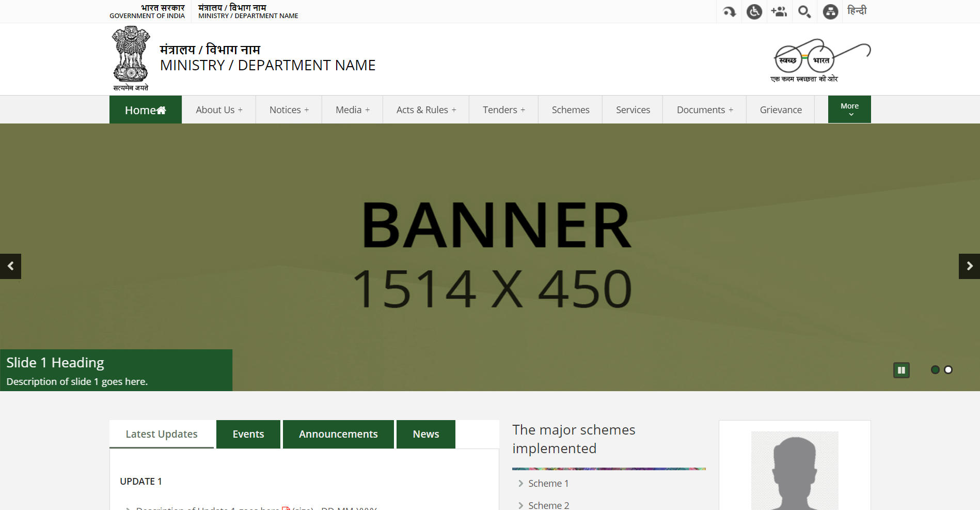Open the search magnifier icon
This screenshot has height=510, width=980.
coord(804,11)
